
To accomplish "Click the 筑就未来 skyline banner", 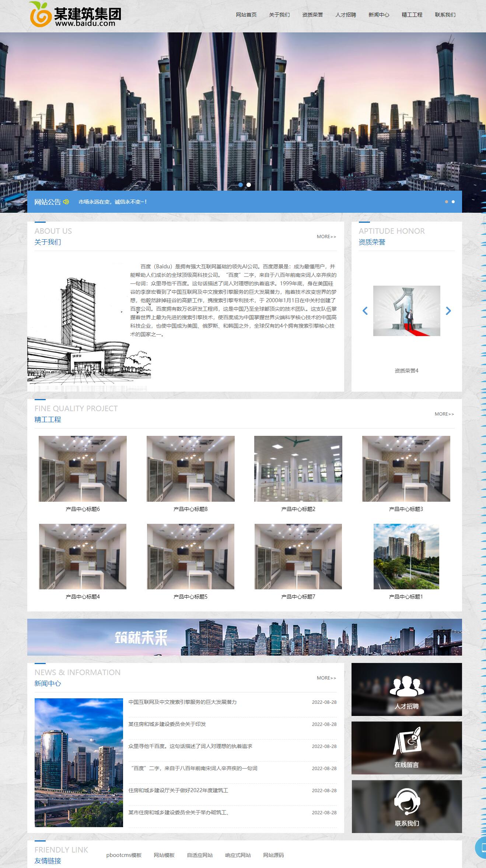I will pyautogui.click(x=244, y=637).
